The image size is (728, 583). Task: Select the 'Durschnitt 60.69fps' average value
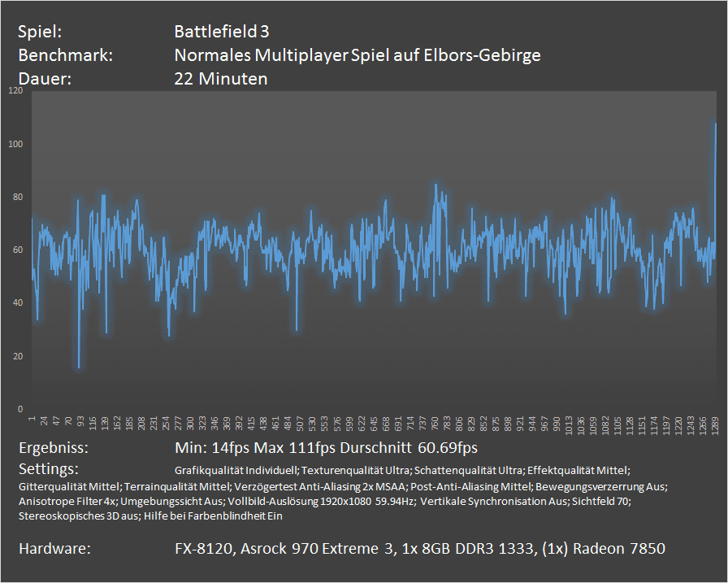(409, 448)
